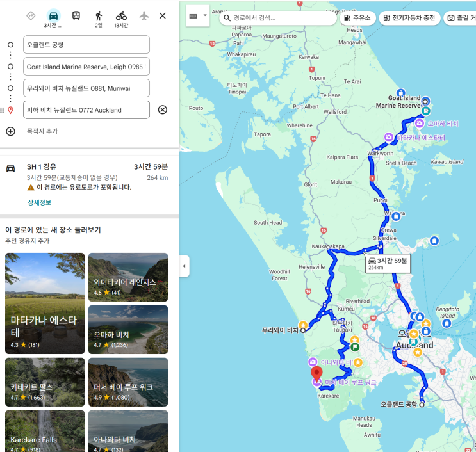
Task: Click the 경로에서 검색 search field
Action: (x=278, y=18)
